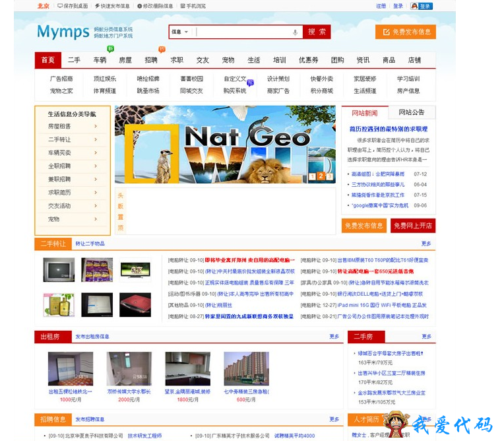The width and height of the screenshot is (504, 441).
Task: Open the 求职 navigation menu item
Action: pos(177,60)
